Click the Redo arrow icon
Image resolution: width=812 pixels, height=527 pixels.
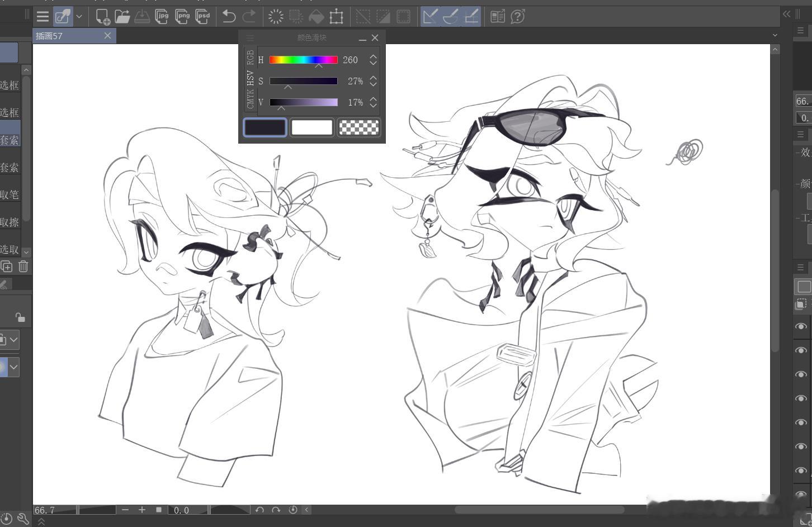point(249,17)
